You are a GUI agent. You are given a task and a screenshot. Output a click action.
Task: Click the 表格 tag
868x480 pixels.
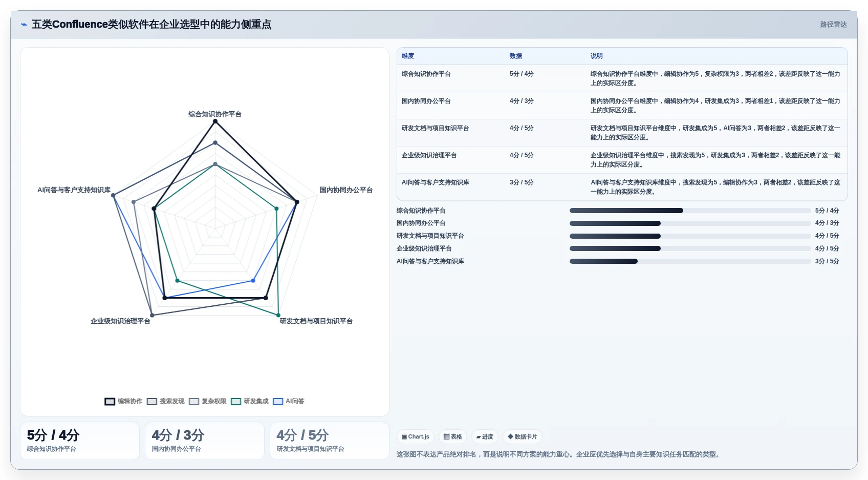453,437
